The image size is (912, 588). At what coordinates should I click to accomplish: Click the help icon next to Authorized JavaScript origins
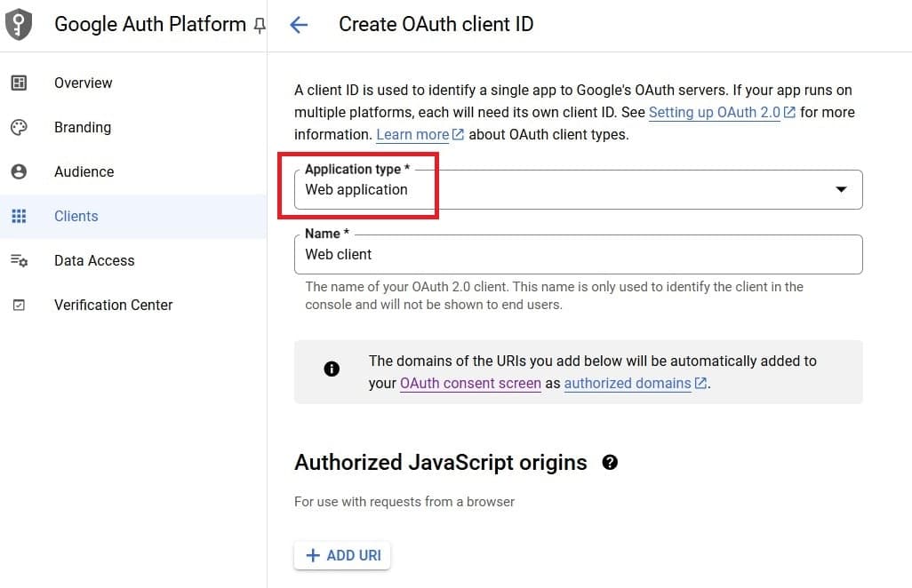pos(610,462)
